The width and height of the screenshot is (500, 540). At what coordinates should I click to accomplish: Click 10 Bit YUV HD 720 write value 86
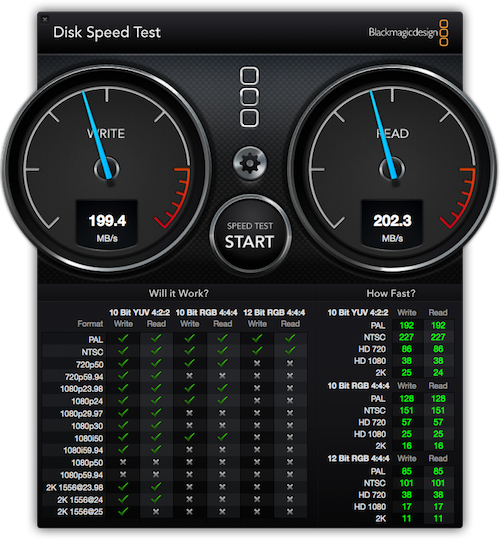coord(407,349)
